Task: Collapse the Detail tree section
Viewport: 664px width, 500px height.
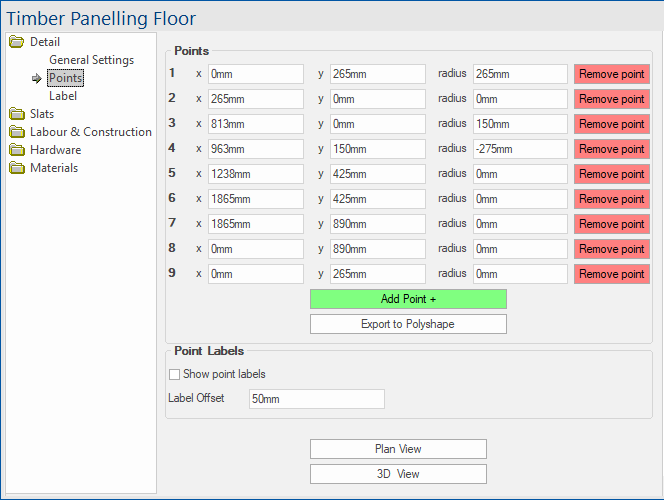Action: tap(45, 42)
